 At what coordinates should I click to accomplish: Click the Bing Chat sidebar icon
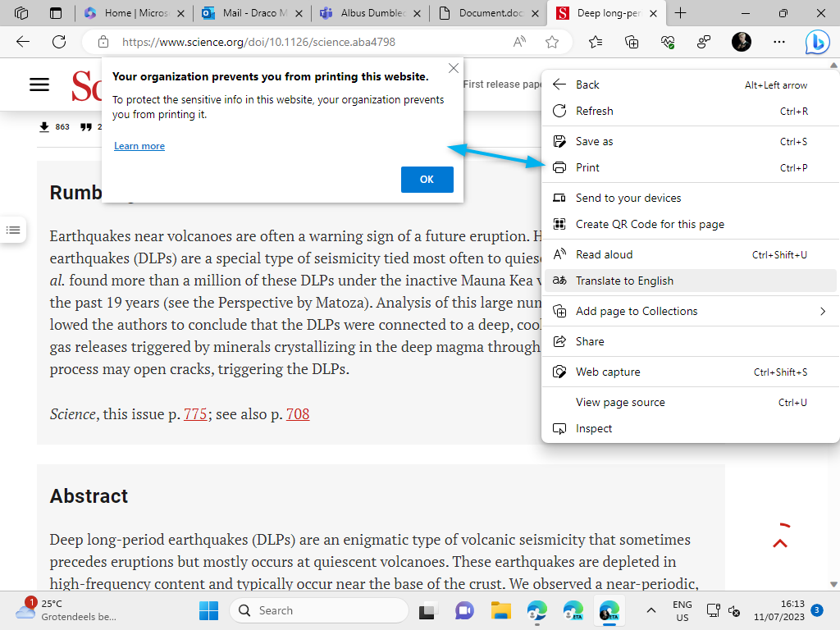[816, 42]
